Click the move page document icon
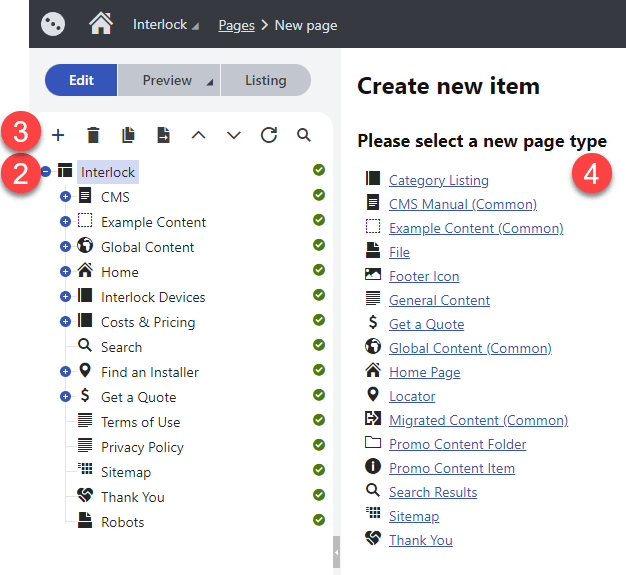 [x=163, y=135]
